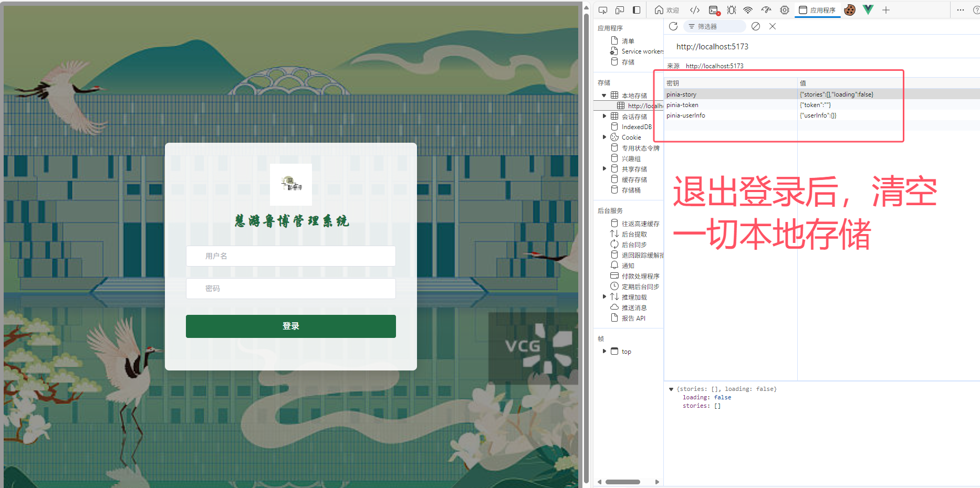
Task: Open 专用状态令牌 in the sidebar
Action: click(640, 148)
